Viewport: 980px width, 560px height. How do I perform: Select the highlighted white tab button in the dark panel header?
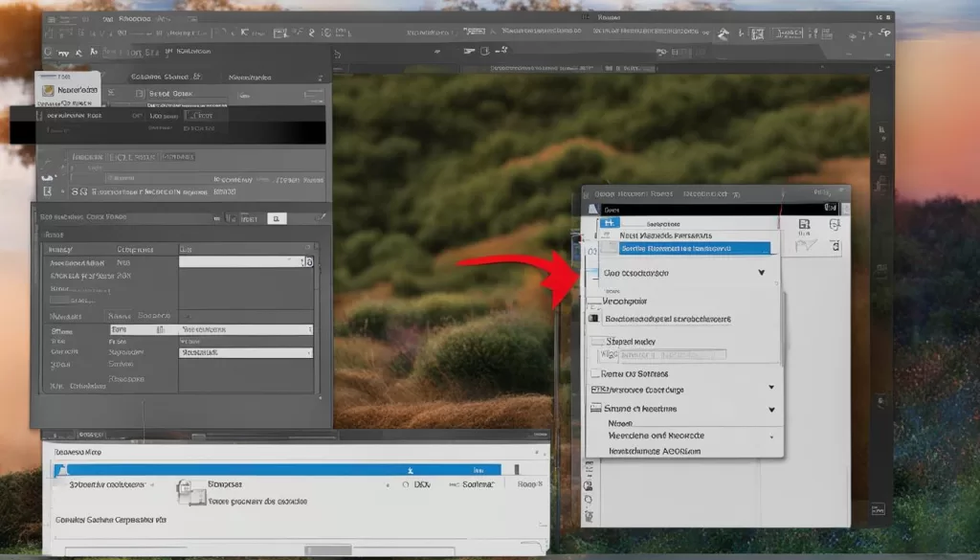pos(277,218)
